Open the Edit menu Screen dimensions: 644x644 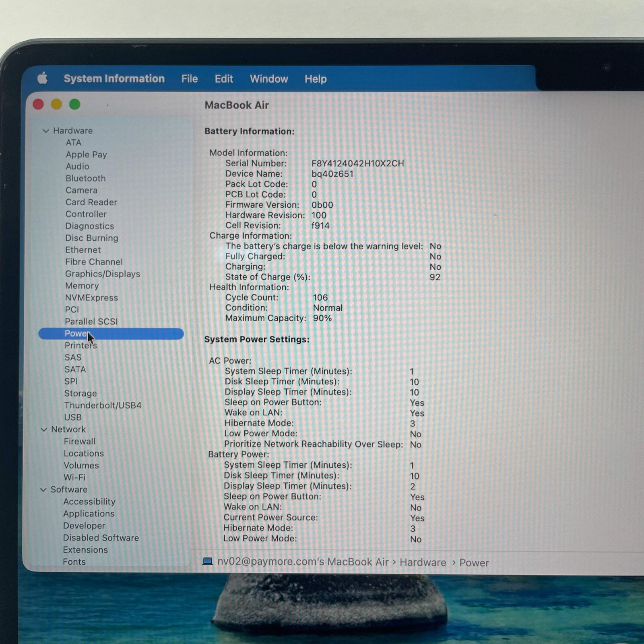coord(224,79)
